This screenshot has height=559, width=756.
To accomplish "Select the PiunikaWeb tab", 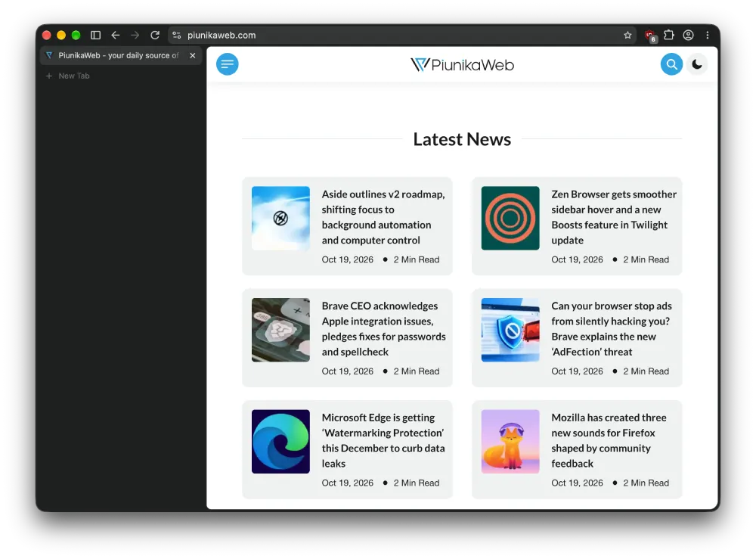I will point(120,55).
